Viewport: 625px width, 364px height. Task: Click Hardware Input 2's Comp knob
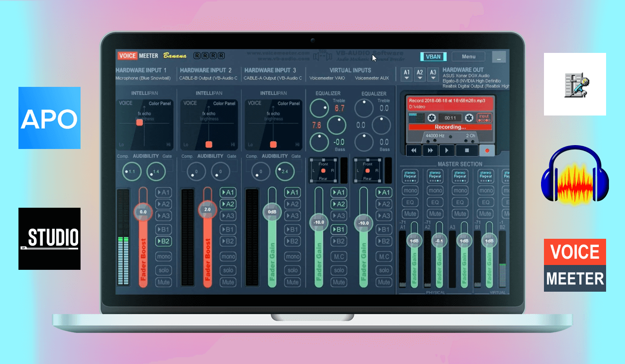(197, 171)
